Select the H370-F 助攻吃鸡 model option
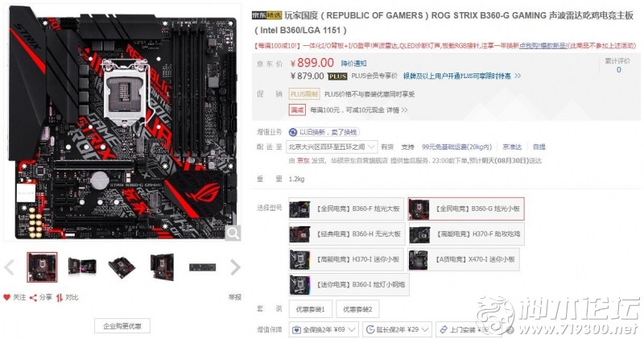The height and width of the screenshot is (339, 644). 466,234
